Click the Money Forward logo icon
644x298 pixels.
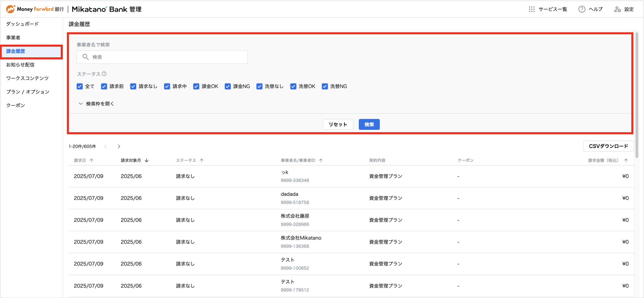click(x=11, y=9)
